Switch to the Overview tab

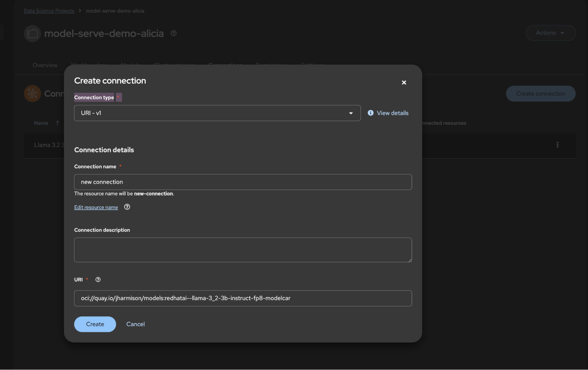45,65
